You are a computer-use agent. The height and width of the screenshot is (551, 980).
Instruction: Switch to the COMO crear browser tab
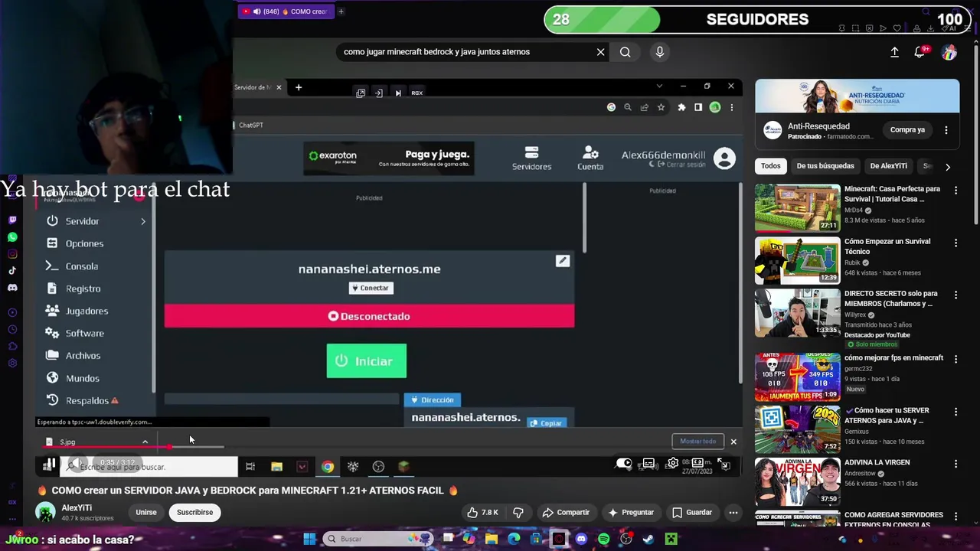point(285,11)
